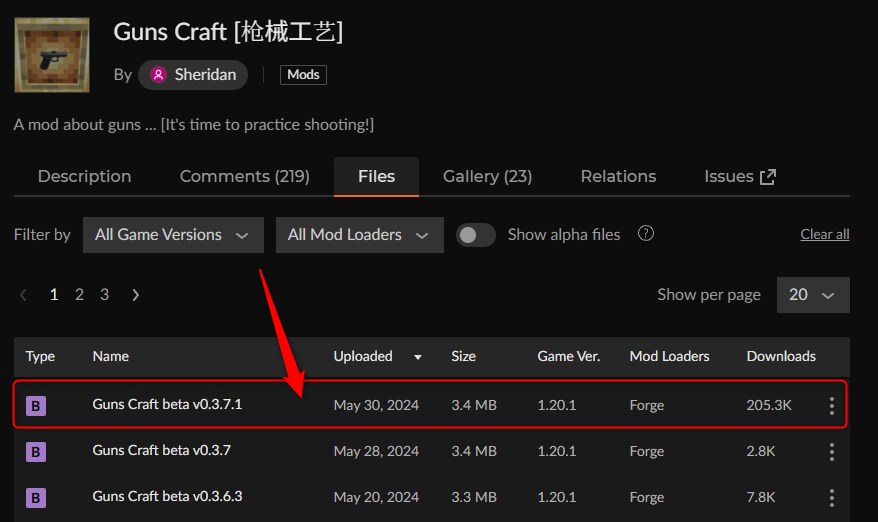Viewport: 878px width, 522px height.
Task: Open the Gallery (23) tab
Action: (x=487, y=176)
